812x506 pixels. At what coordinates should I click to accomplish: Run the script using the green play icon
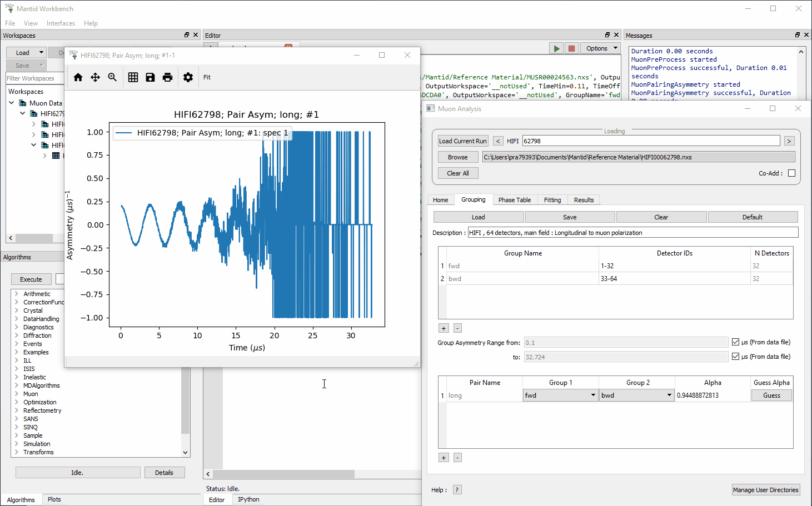(x=556, y=48)
